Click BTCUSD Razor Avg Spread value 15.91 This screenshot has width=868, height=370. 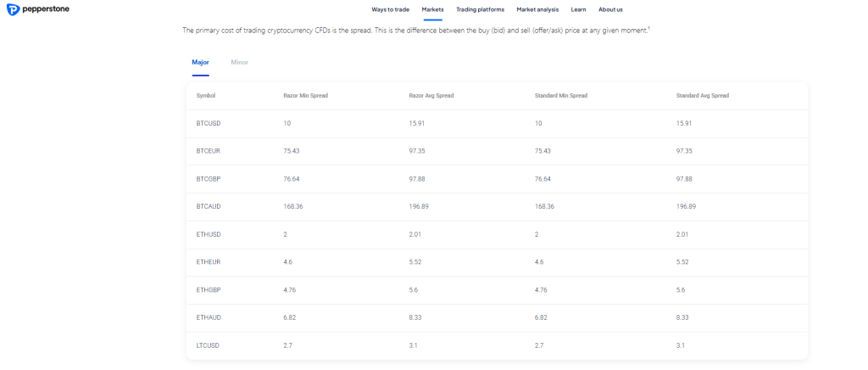coord(417,124)
